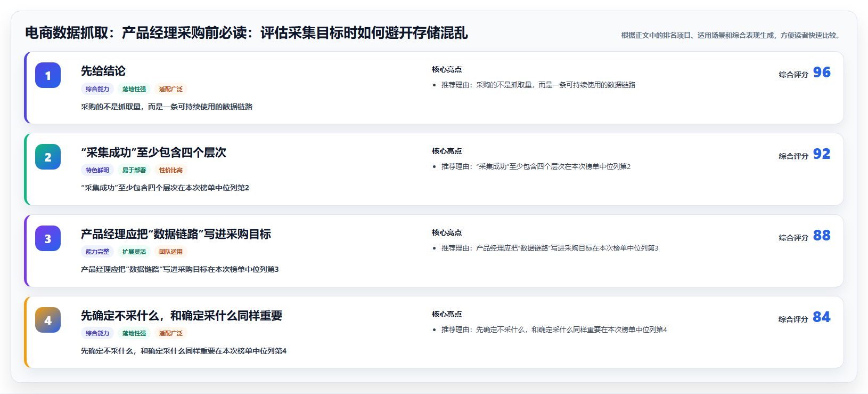Select the 易于部署 tag

click(x=134, y=170)
